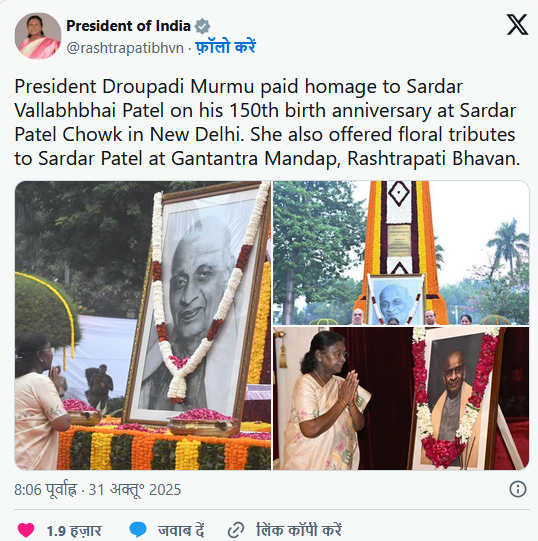538x541 pixels.
Task: Open the @rashtrapatibhvn handle link
Action: pos(125,48)
